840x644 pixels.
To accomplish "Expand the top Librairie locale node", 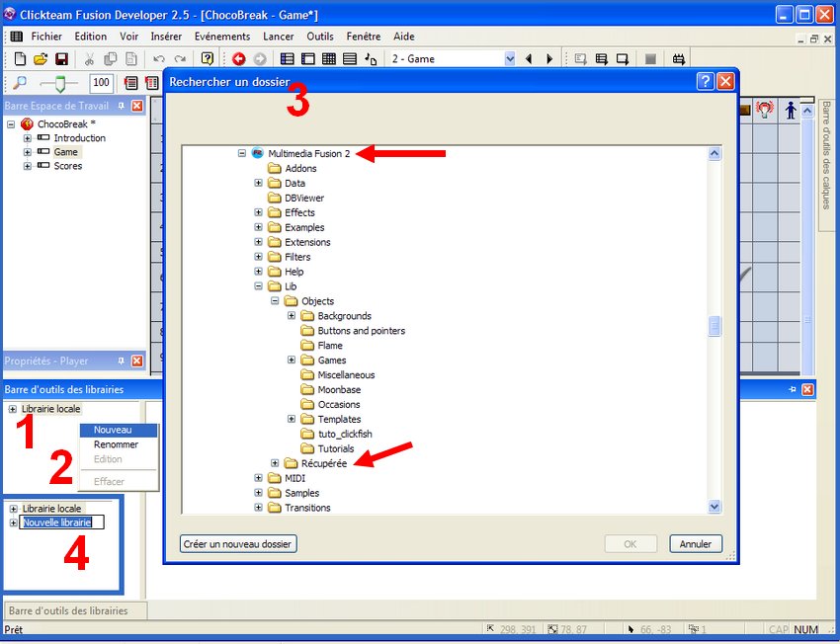I will [12, 409].
